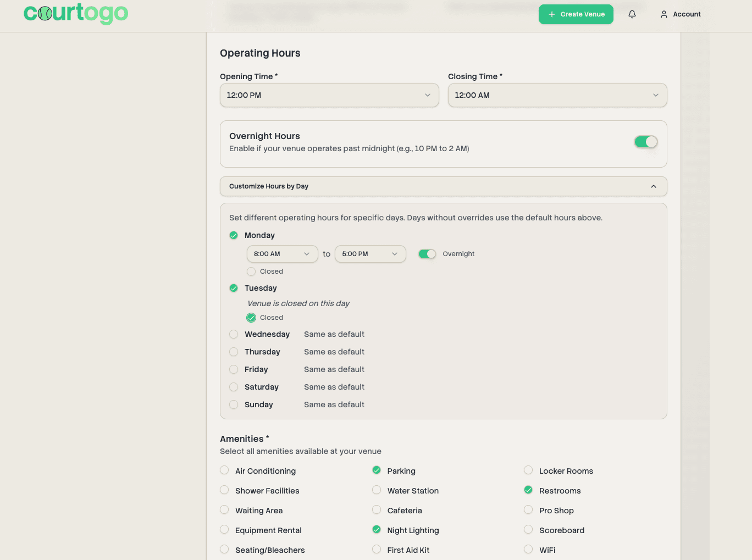Enable custom hours for Wednesday
This screenshot has width=752, height=560.
tap(234, 334)
